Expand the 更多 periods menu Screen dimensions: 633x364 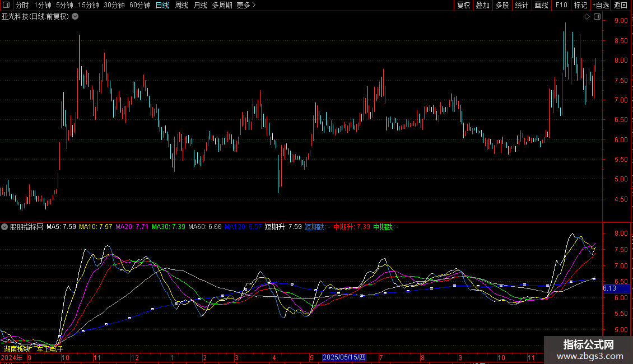(x=246, y=5)
